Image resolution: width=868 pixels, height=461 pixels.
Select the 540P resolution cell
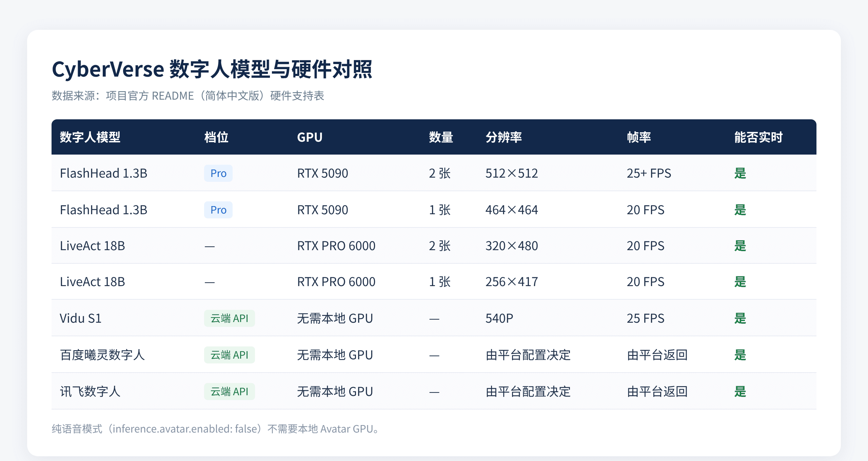tap(499, 318)
